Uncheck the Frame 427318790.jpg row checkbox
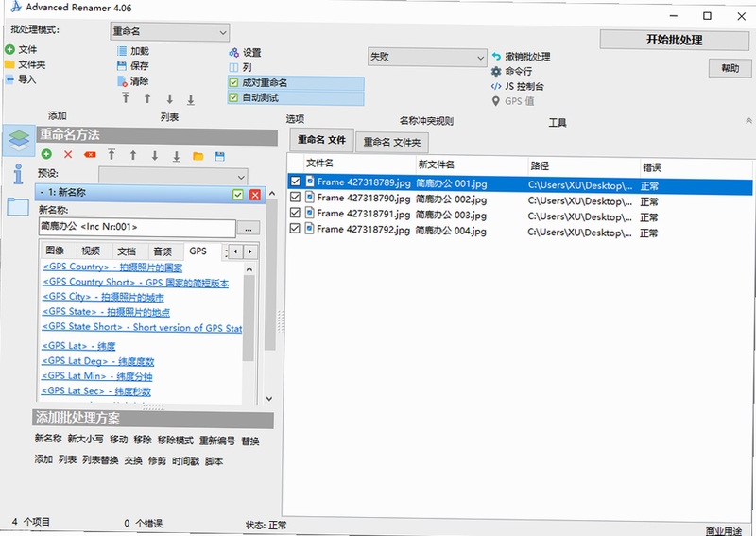The width and height of the screenshot is (756, 536). point(295,197)
